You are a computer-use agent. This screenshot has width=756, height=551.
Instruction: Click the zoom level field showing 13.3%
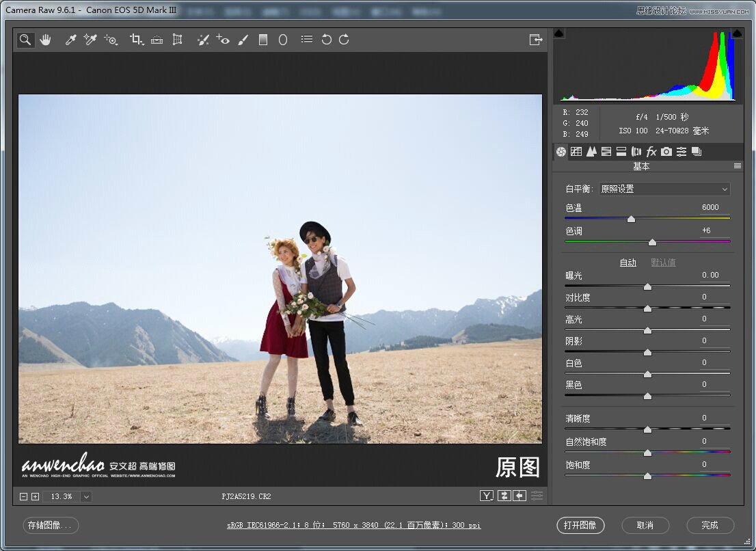pyautogui.click(x=62, y=496)
